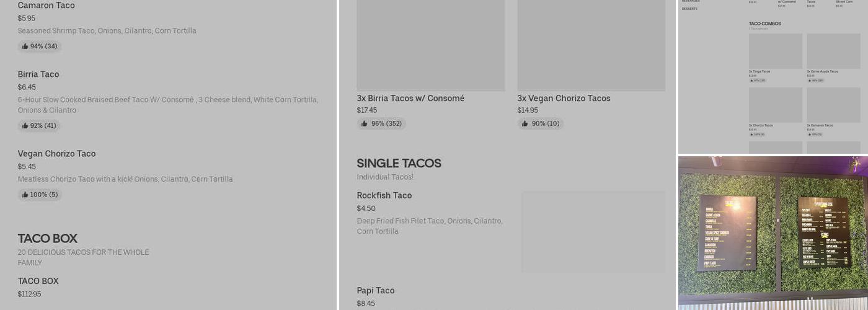Click thumbs-up icon for 3x Birria Tacos w/ Consomé
This screenshot has height=310, width=868.
coord(363,124)
